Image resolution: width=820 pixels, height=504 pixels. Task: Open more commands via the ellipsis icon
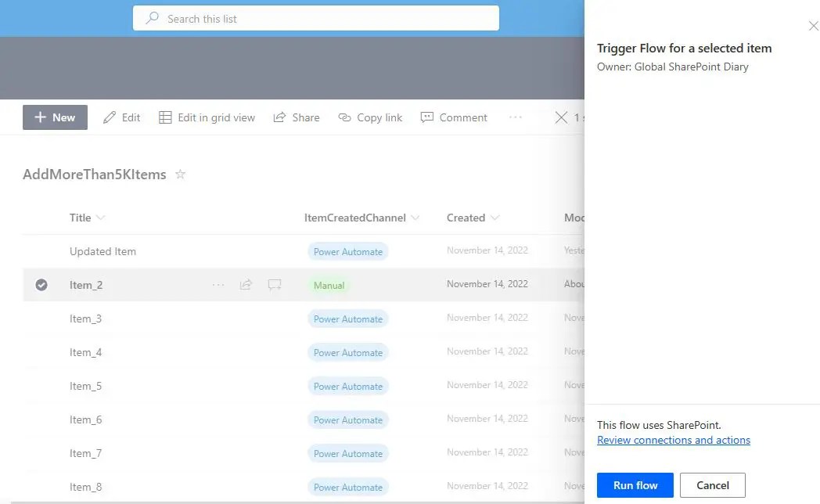click(516, 117)
